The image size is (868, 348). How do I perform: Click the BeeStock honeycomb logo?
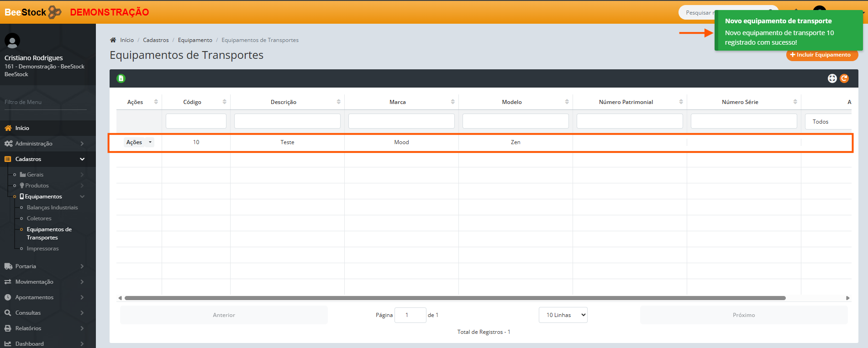pos(55,12)
